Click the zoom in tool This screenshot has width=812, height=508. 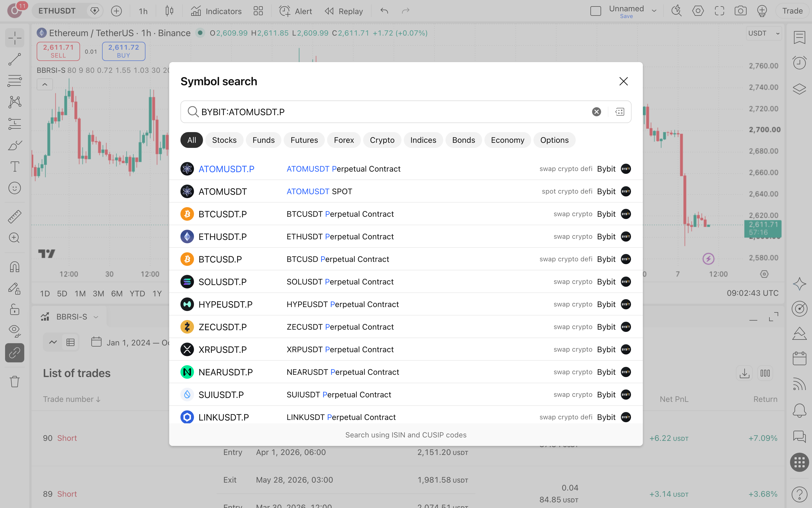(15, 238)
